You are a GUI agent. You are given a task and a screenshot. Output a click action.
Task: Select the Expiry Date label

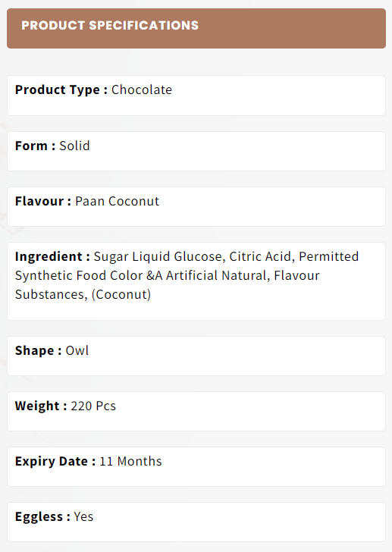(55, 462)
